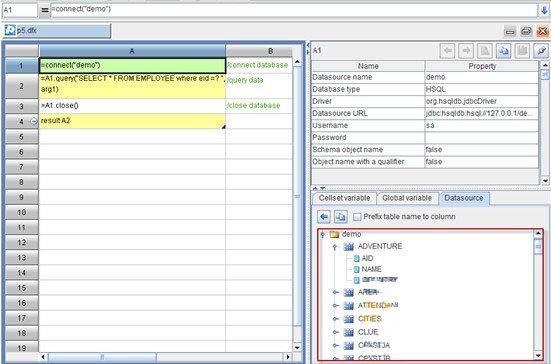Screen dimensions: 551x364
Task: Expand the CLUE table node
Action: [x=336, y=332]
